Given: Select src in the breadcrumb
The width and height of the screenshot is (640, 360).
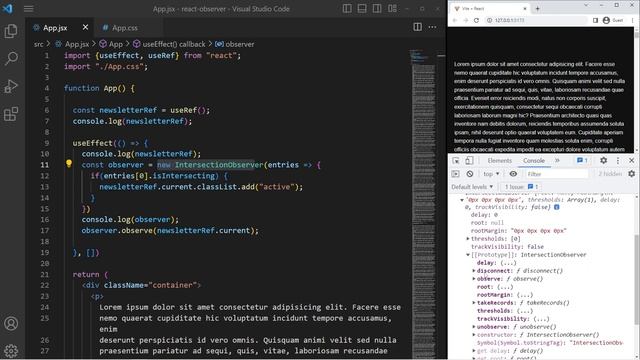Looking at the screenshot, I should coord(38,44).
